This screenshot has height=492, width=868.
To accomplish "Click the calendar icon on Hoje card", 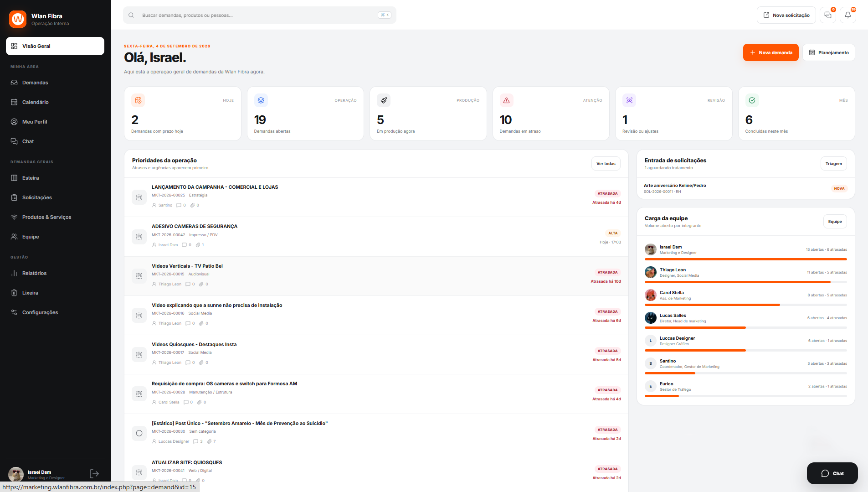I will click(x=138, y=100).
